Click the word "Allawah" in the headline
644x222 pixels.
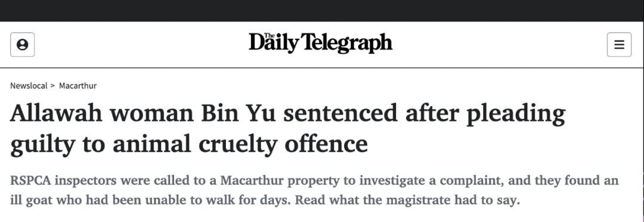click(x=56, y=113)
